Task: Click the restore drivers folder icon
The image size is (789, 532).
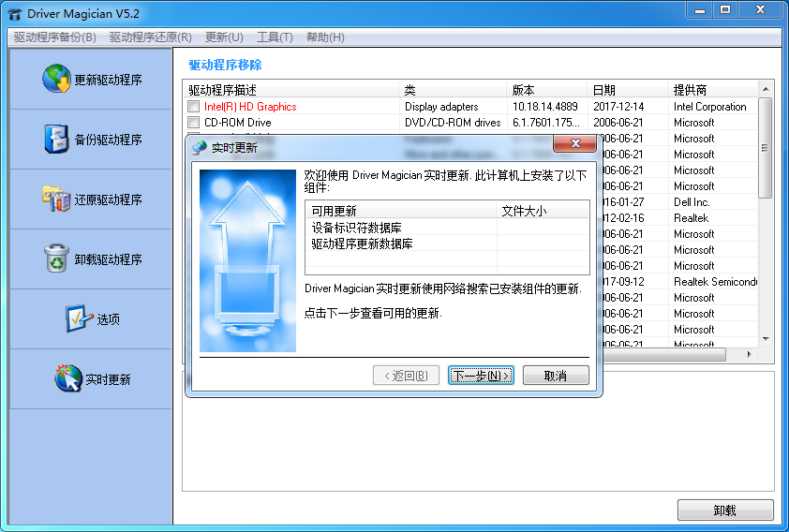Action: click(56, 199)
